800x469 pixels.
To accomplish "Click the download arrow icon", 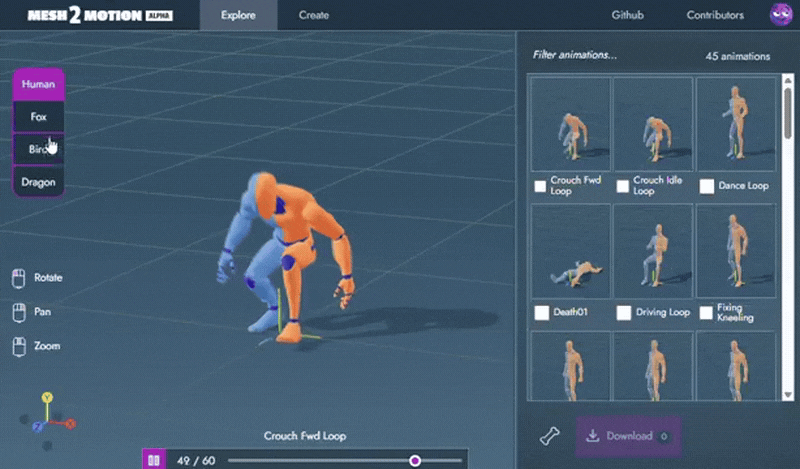I will tap(592, 436).
